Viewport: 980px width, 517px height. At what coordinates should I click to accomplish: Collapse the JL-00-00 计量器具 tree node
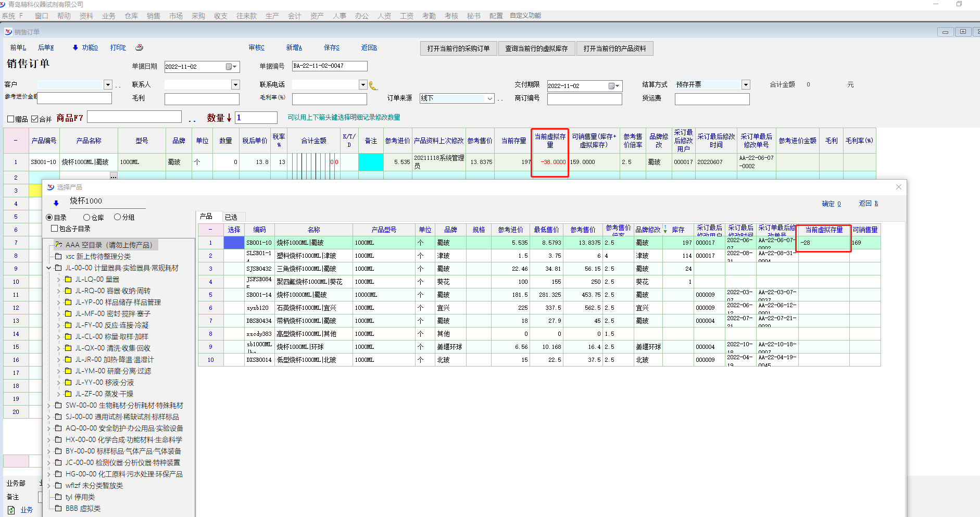click(49, 268)
